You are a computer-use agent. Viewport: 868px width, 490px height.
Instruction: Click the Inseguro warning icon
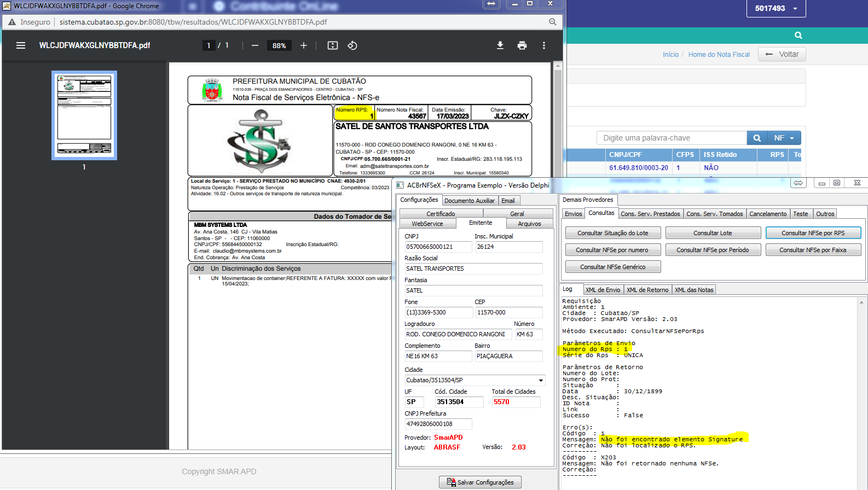click(x=12, y=22)
